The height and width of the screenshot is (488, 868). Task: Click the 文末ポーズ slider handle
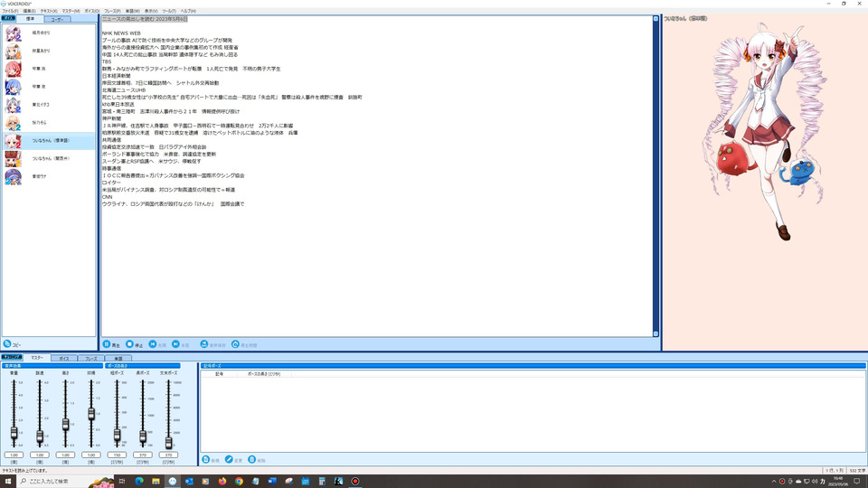[x=168, y=442]
